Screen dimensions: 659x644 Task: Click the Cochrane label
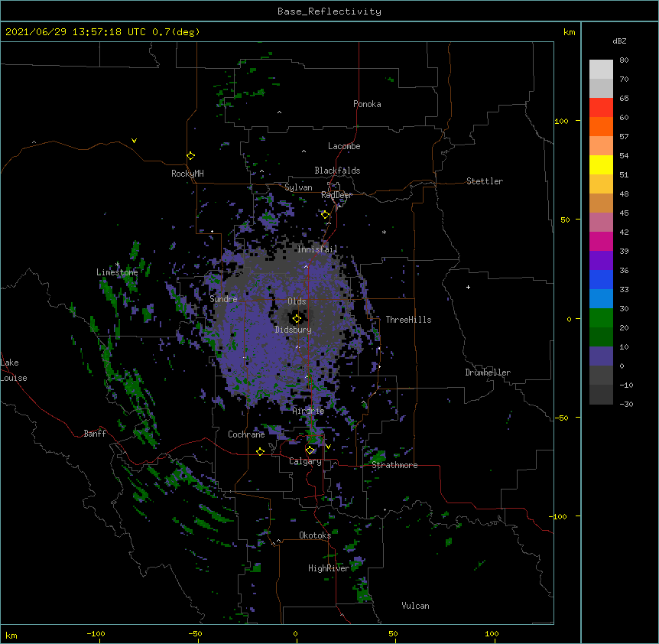coord(246,434)
